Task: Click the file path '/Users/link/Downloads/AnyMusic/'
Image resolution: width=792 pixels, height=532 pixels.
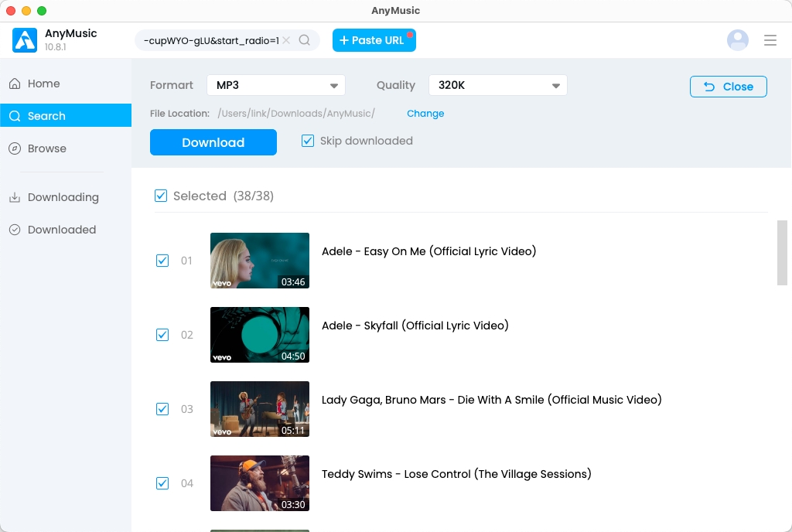Action: pos(296,114)
